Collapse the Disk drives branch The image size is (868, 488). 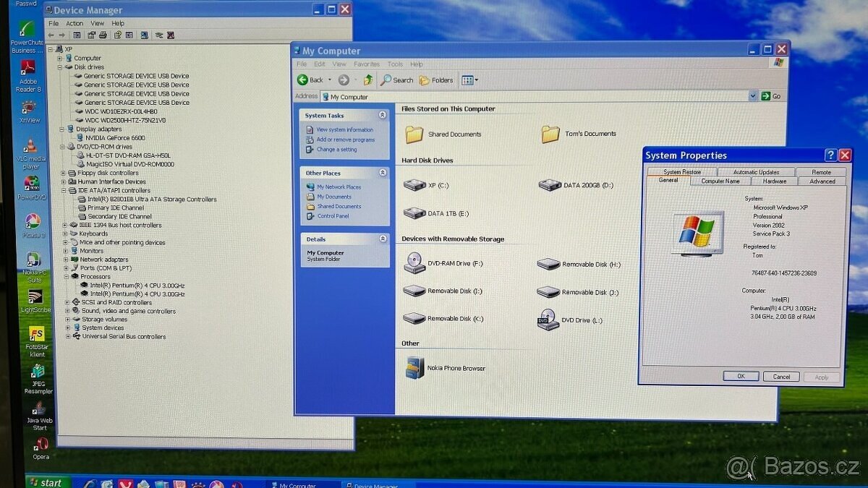tap(59, 67)
